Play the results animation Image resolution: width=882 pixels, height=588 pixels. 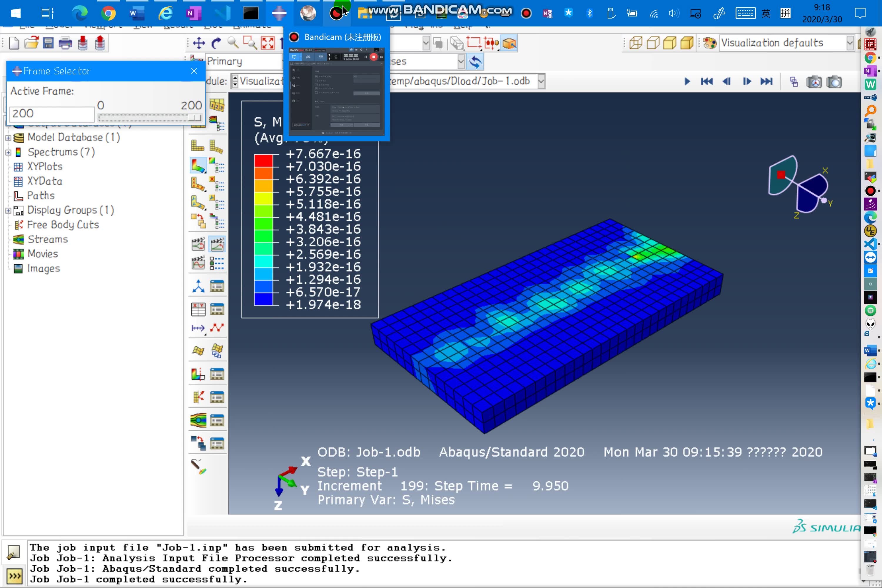coord(687,81)
